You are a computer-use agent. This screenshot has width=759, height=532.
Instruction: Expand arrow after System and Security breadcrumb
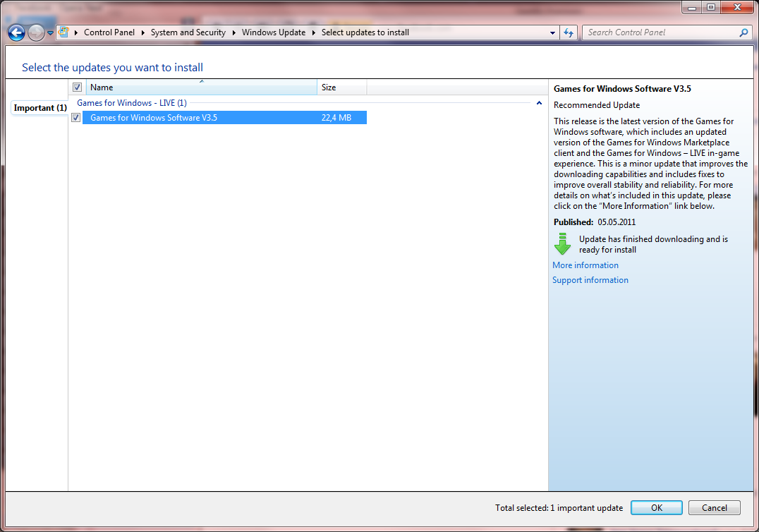point(233,32)
